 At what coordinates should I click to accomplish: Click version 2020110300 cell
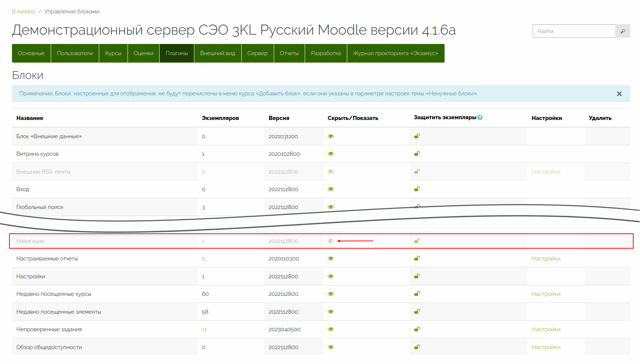284,259
